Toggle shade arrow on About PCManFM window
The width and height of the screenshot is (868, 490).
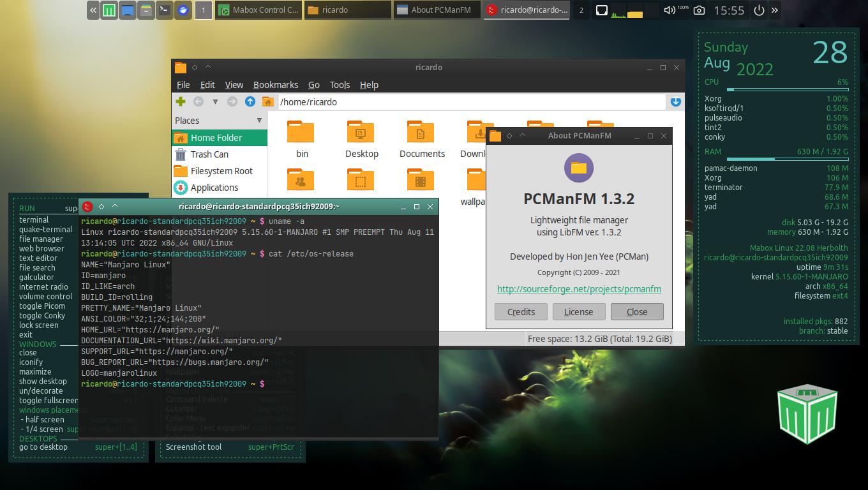tap(523, 135)
